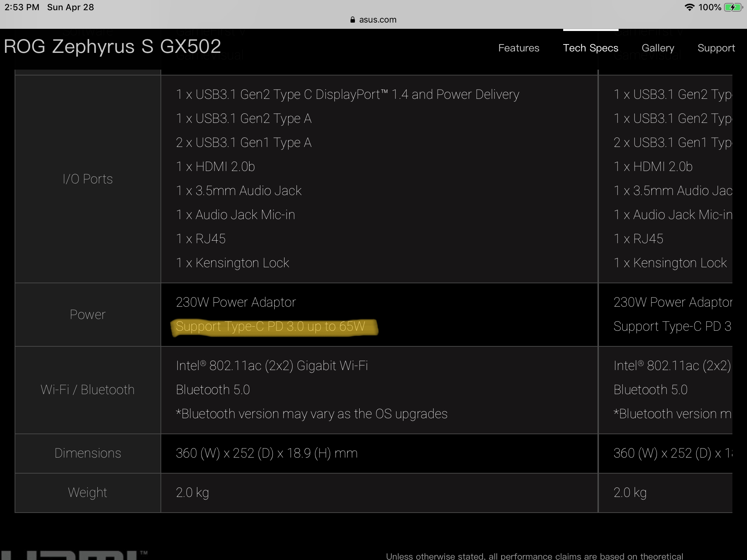Screen dimensions: 747x560
Task: Switch to the Gallery tab
Action: pyautogui.click(x=658, y=48)
